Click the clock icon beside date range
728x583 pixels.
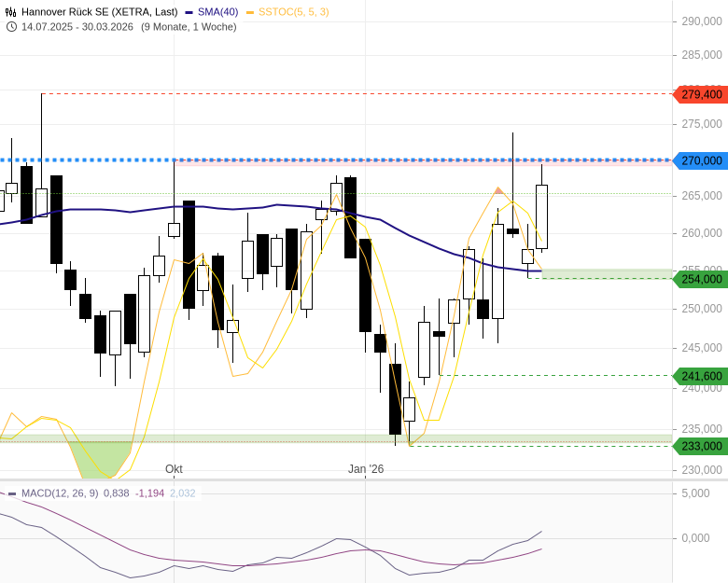coord(11,26)
